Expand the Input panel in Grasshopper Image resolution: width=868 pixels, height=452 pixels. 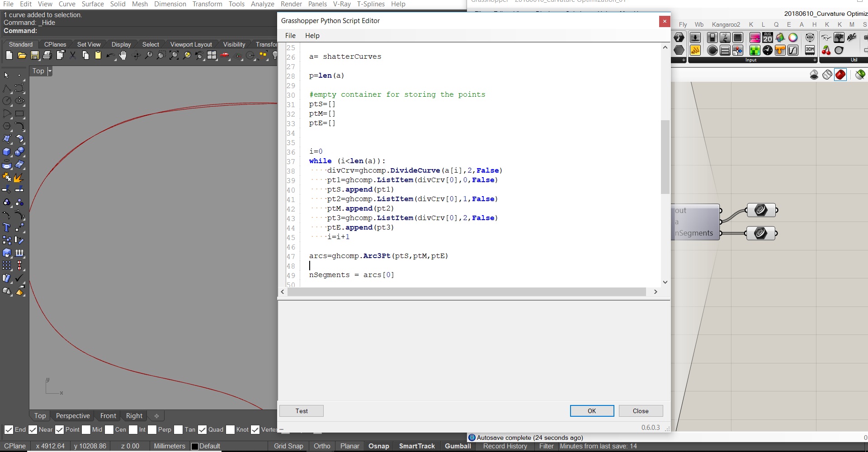tap(815, 60)
